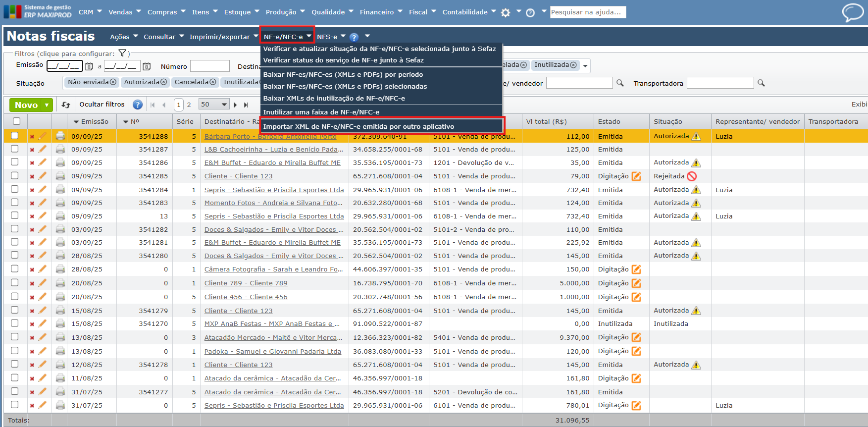
Task: Click the Transportadora filter input field
Action: pos(720,83)
